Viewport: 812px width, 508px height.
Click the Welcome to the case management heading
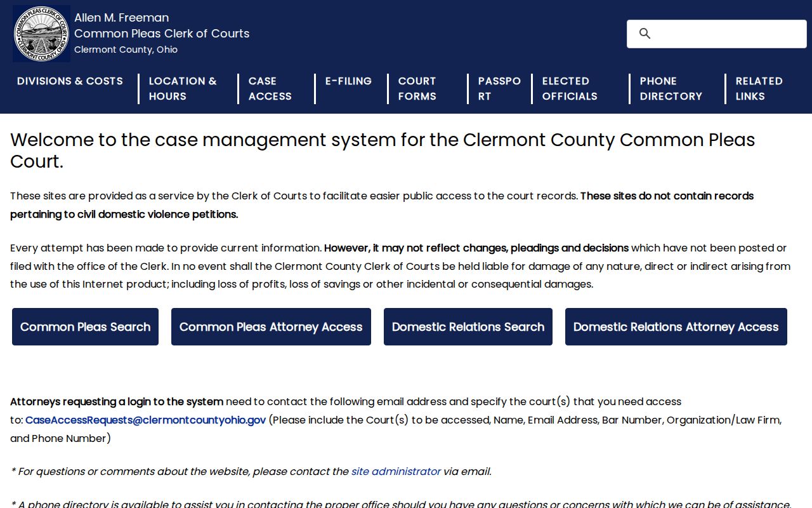tap(383, 150)
